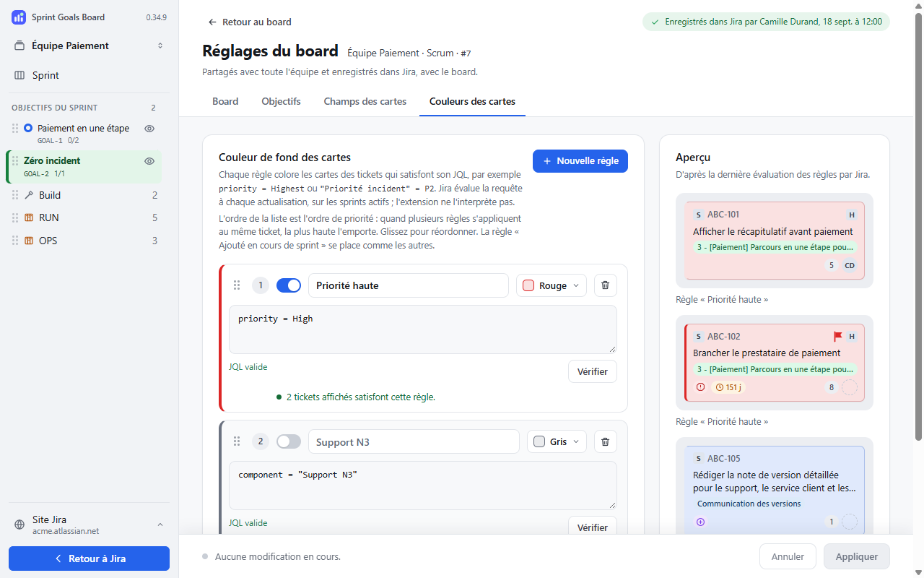Image resolution: width=924 pixels, height=578 pixels.
Task: Toggle visibility eye for Paiement en une étape
Action: [149, 129]
